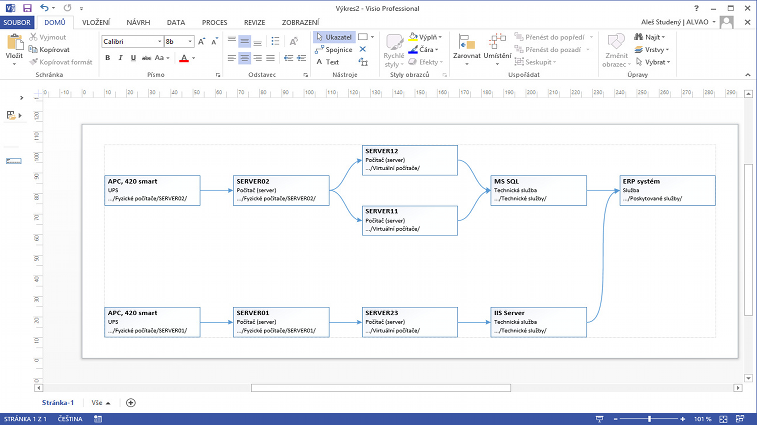Click the Vložit paste icon
Screen dimensions: 757x425
(14, 46)
